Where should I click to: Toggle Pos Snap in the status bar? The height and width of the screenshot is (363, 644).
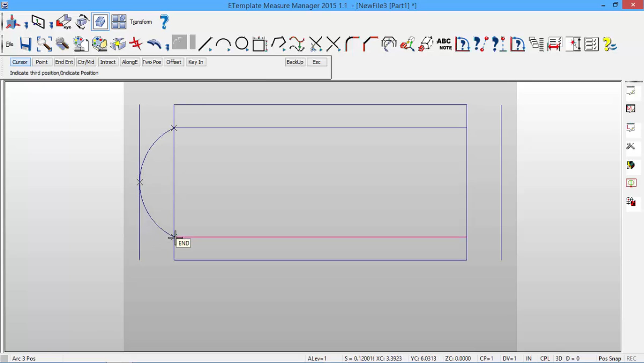click(x=610, y=358)
